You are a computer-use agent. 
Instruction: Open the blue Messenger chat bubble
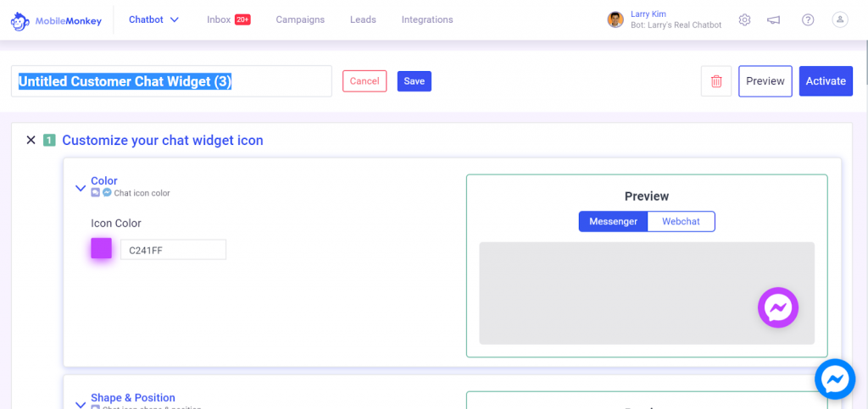(835, 379)
